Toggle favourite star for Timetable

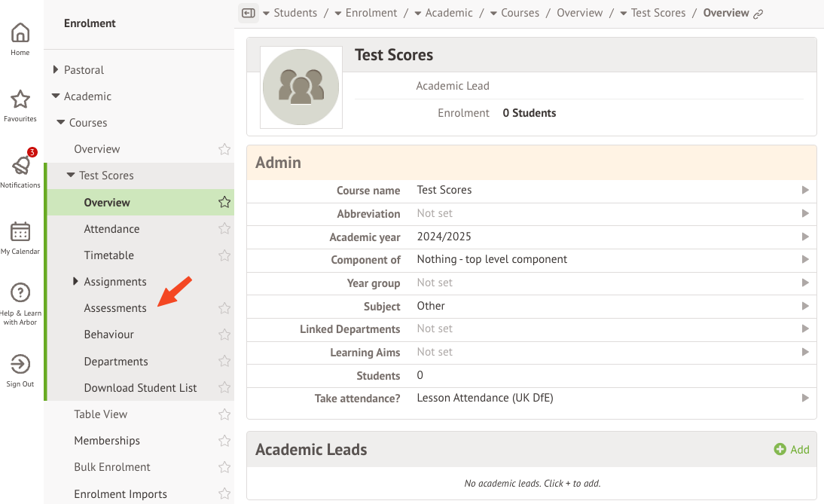tap(224, 255)
